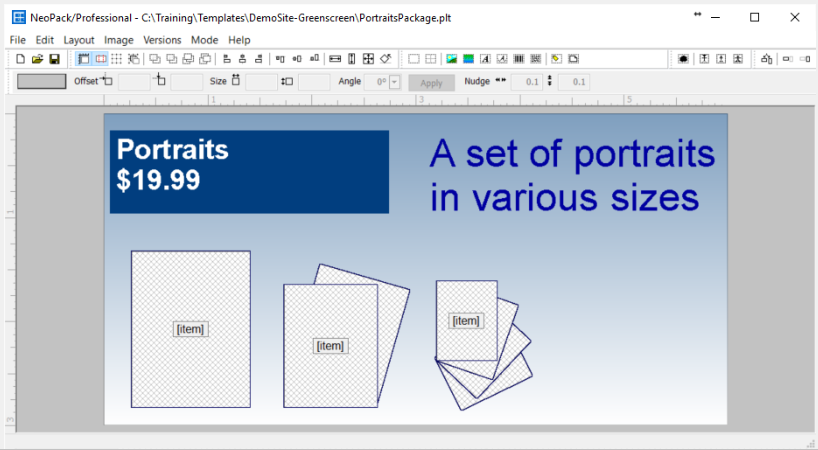
Task: Click the rotate/erase diamond tool icon
Action: 386,59
